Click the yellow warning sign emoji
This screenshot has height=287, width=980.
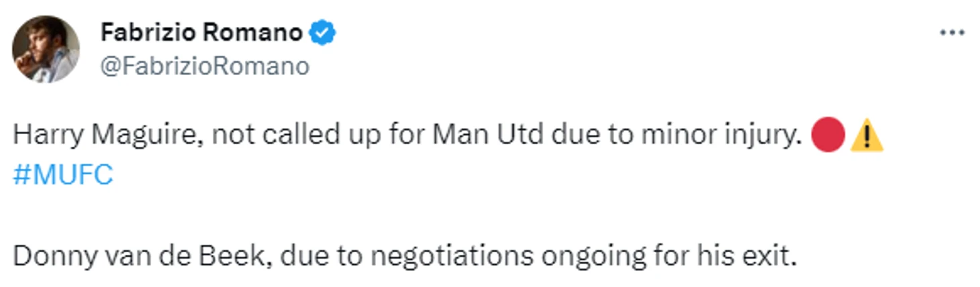click(867, 137)
